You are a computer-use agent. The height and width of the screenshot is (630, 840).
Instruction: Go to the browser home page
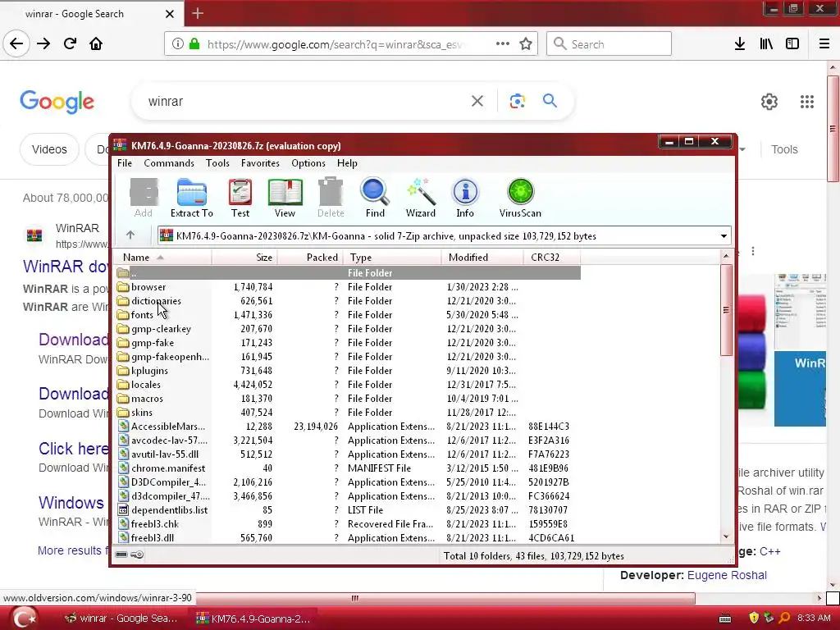click(96, 43)
